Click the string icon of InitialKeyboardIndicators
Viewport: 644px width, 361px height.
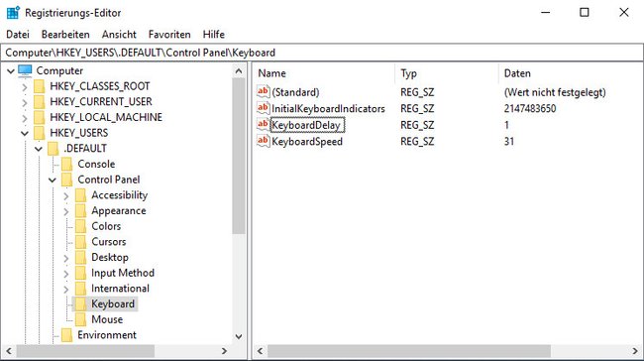click(263, 108)
